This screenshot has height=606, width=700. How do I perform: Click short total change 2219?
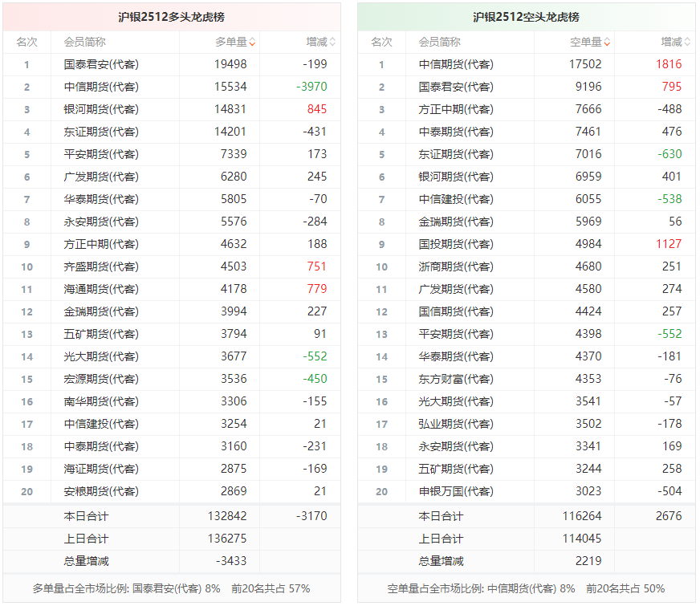588,561
